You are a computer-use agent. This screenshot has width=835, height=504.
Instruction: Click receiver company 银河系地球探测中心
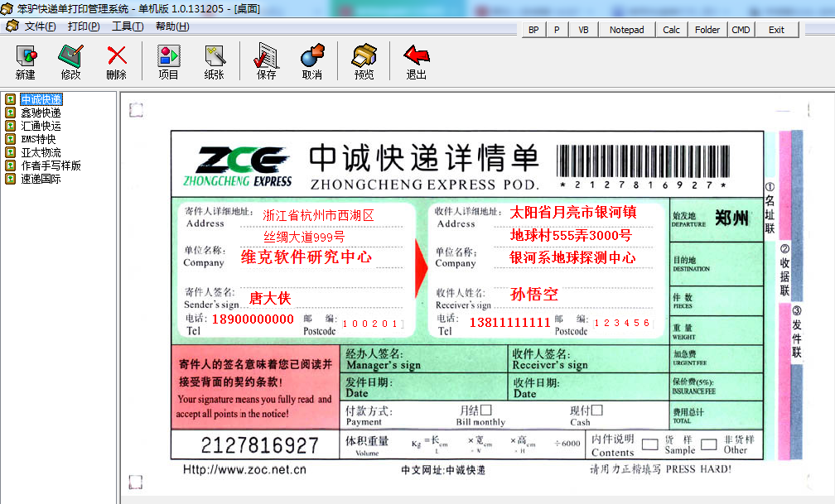pyautogui.click(x=572, y=257)
